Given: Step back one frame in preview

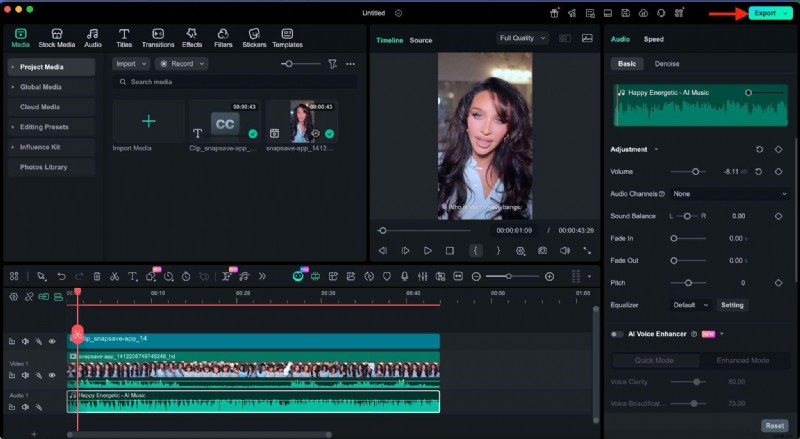Looking at the screenshot, I should 383,251.
